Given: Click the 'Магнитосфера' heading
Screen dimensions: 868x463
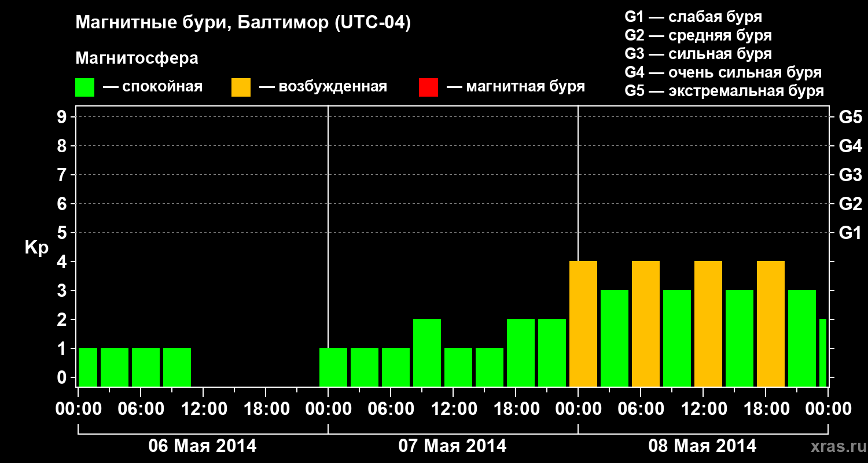Looking at the screenshot, I should 137,58.
